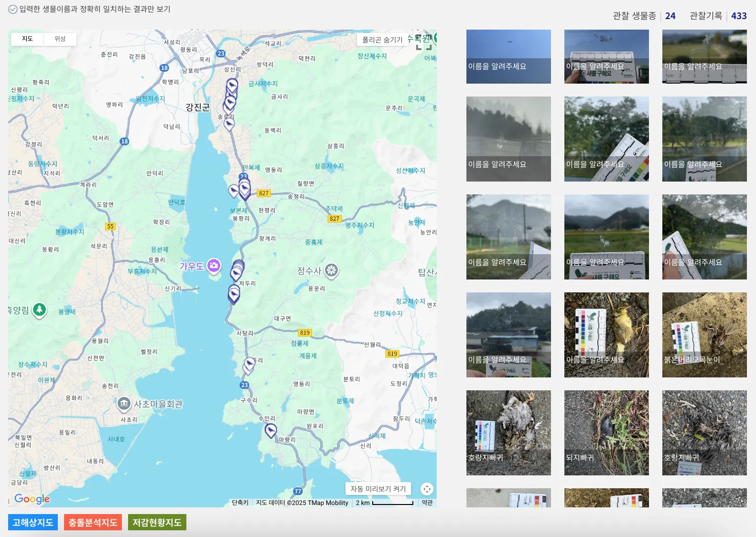Open the unnamed yellow bird thumbnail
The width and height of the screenshot is (756, 537).
(x=606, y=335)
